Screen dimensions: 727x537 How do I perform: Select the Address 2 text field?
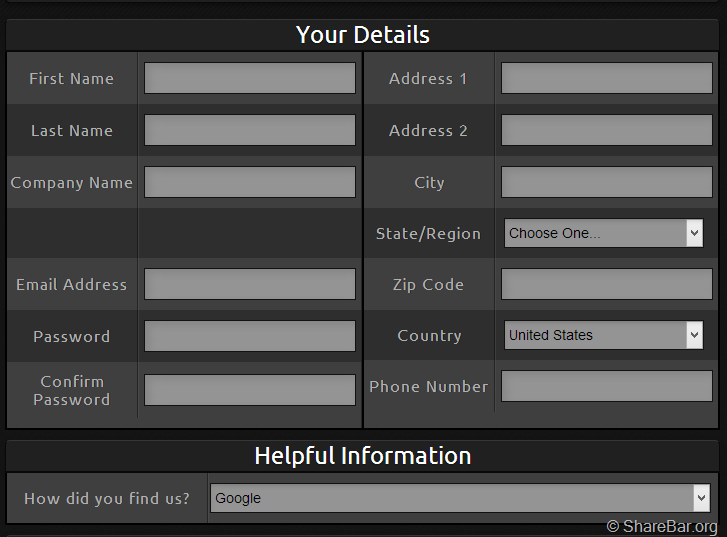[606, 130]
